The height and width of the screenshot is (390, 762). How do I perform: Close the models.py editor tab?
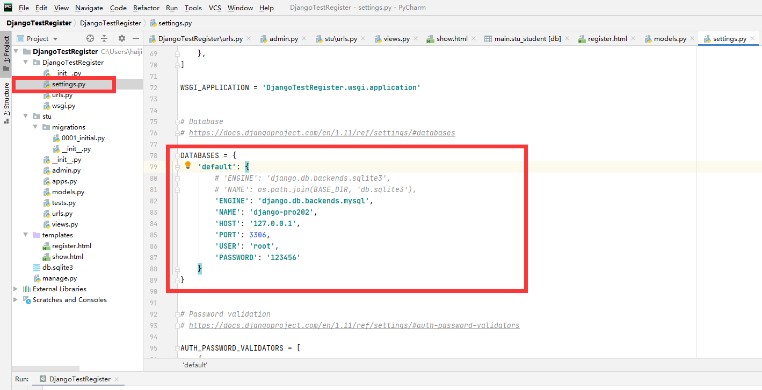click(692, 39)
